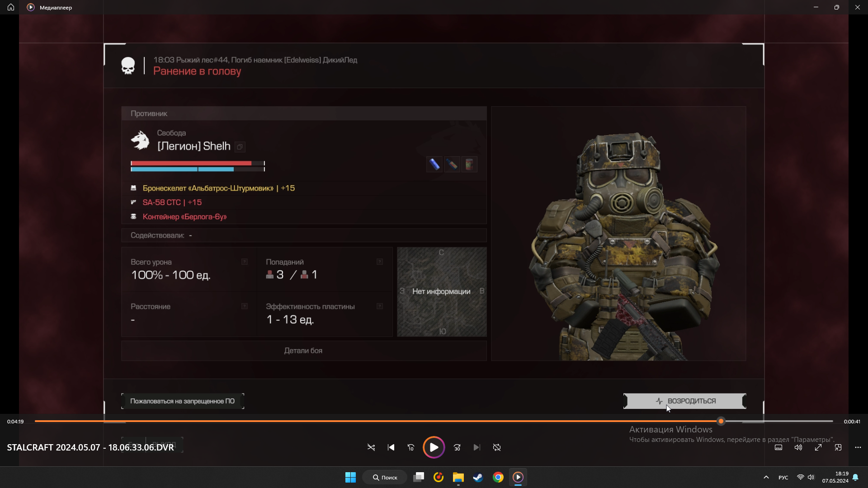The width and height of the screenshot is (868, 488).
Task: Toggle shuffle playback
Action: tap(371, 447)
